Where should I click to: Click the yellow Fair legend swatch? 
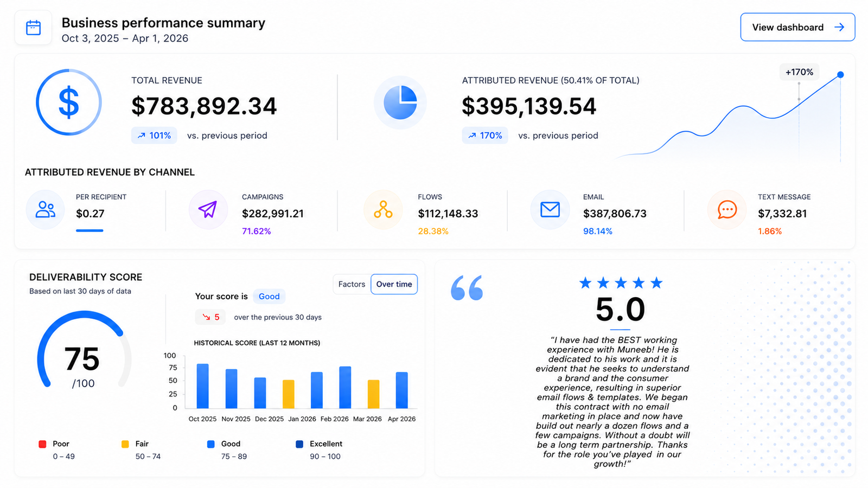point(125,444)
